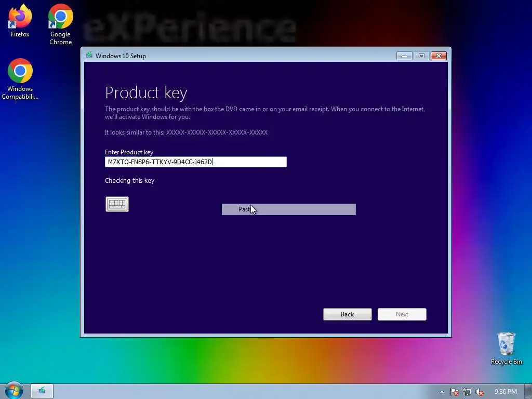Open the on-screen keyboard icon
532x399 pixels.
[x=117, y=204]
